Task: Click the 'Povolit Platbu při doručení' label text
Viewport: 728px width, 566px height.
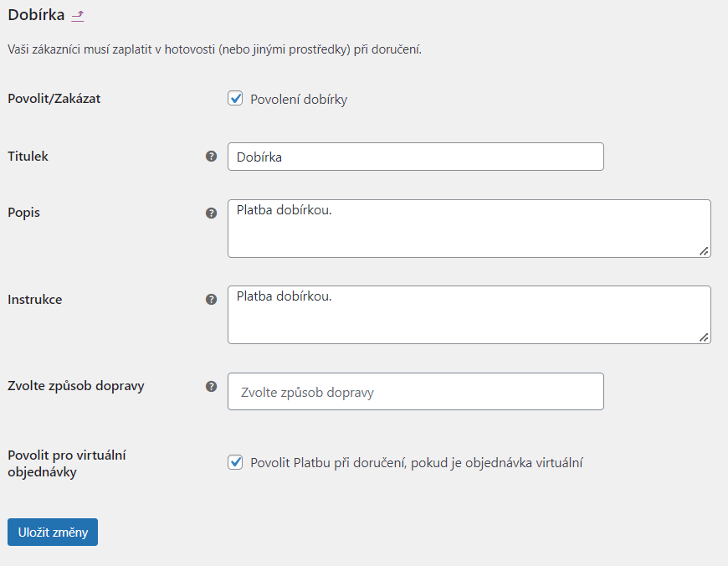Action: (x=416, y=463)
